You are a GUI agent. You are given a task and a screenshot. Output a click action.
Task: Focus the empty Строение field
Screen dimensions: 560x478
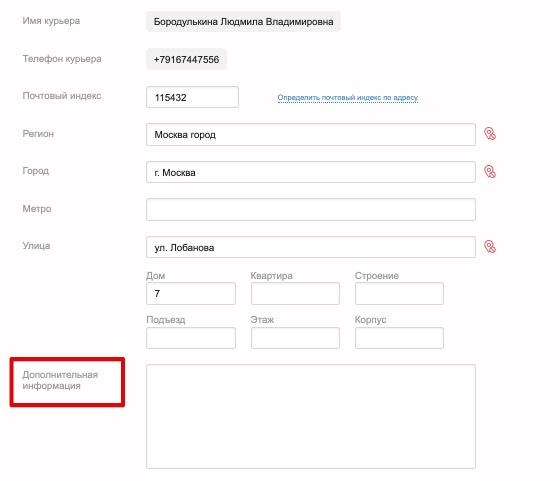click(399, 294)
